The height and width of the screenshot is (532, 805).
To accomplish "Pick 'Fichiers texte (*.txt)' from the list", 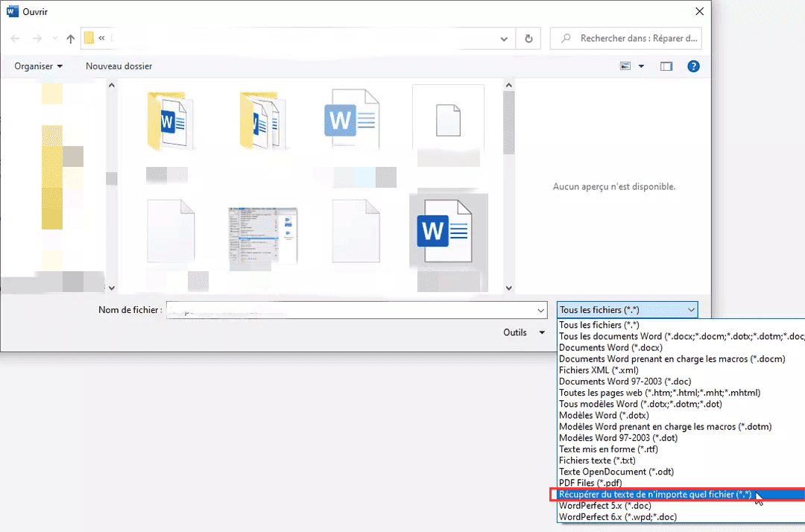I will tap(599, 460).
